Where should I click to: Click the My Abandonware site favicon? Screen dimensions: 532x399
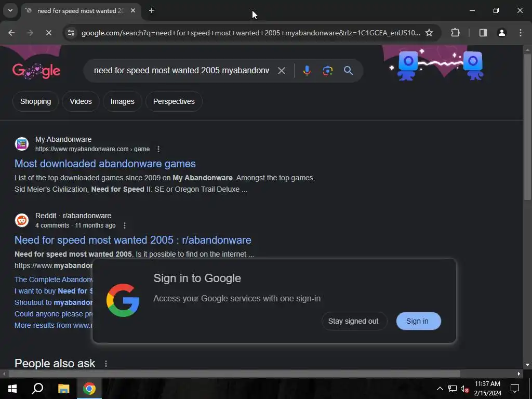click(x=22, y=143)
